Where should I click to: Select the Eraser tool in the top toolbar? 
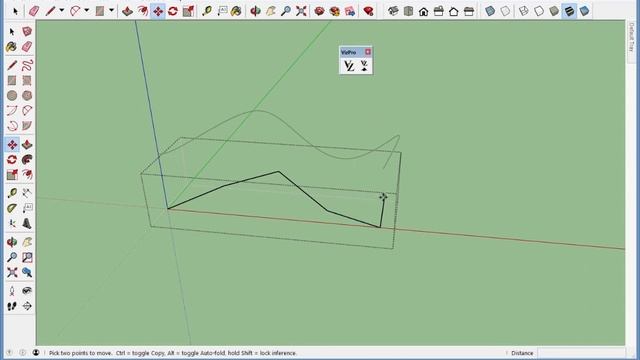tap(34, 11)
